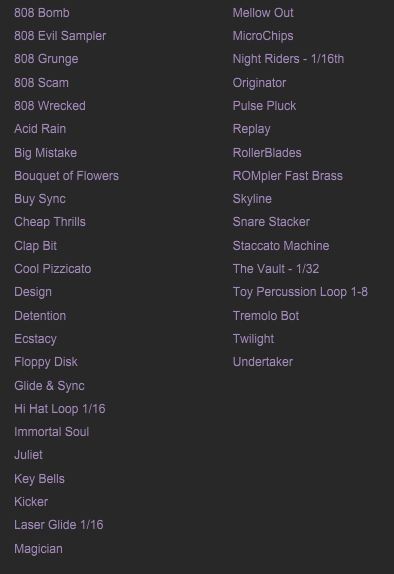
Task: Click the Undertaker preset
Action: click(263, 362)
